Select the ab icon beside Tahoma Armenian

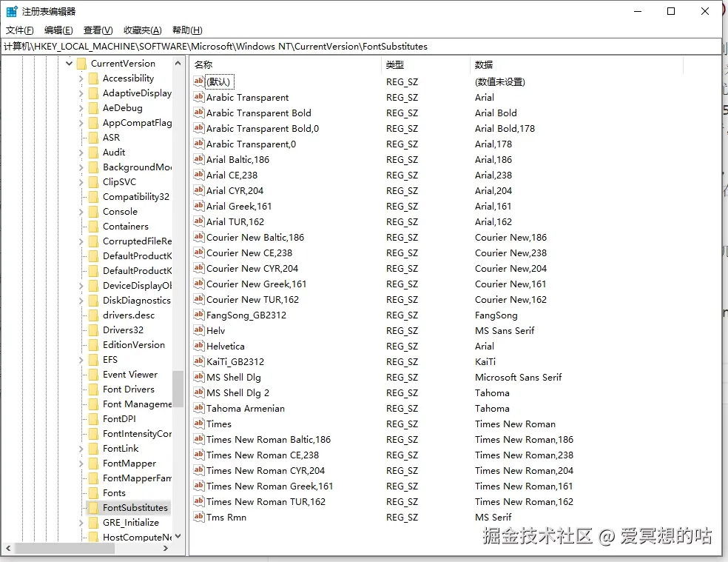tap(198, 408)
